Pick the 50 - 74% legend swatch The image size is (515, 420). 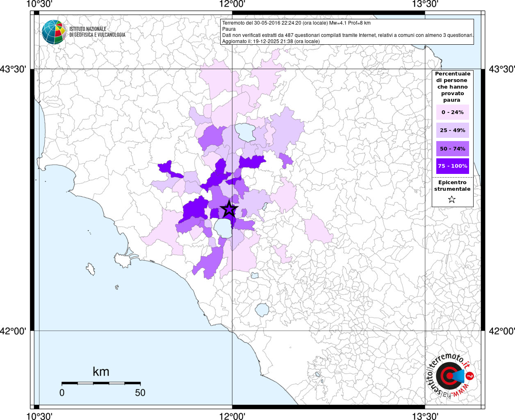452,148
